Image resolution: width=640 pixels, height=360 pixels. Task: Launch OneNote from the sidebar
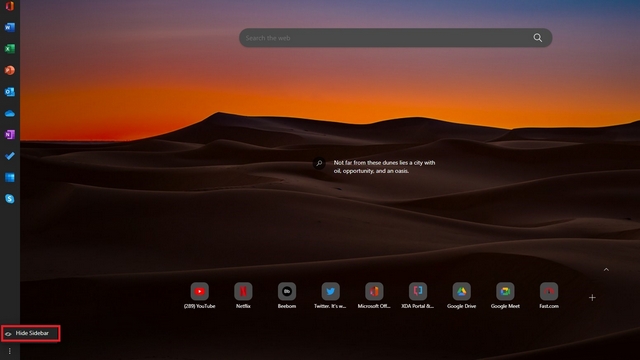(10, 134)
